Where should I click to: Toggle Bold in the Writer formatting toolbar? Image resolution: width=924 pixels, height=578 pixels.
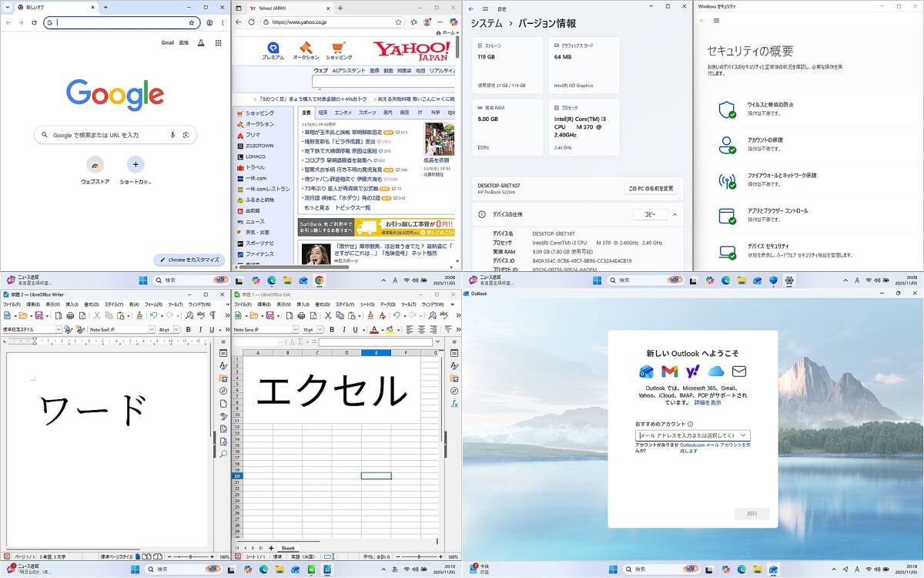point(188,330)
